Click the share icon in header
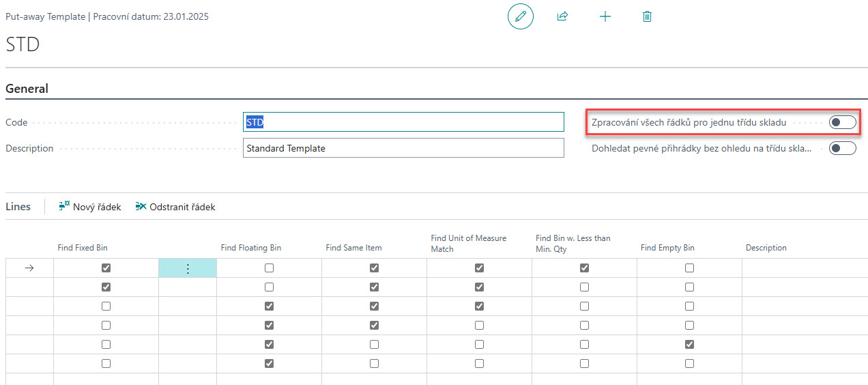The image size is (868, 385). 562,16
